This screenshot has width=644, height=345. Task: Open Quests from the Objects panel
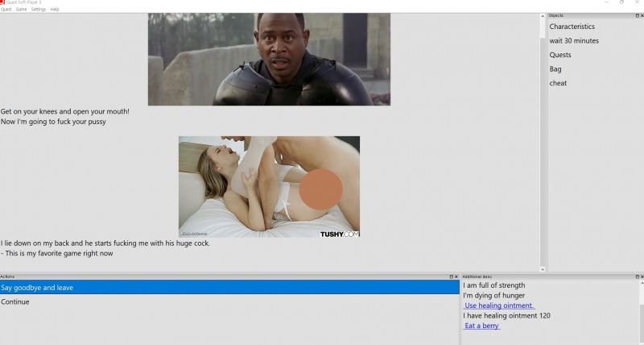coord(560,55)
